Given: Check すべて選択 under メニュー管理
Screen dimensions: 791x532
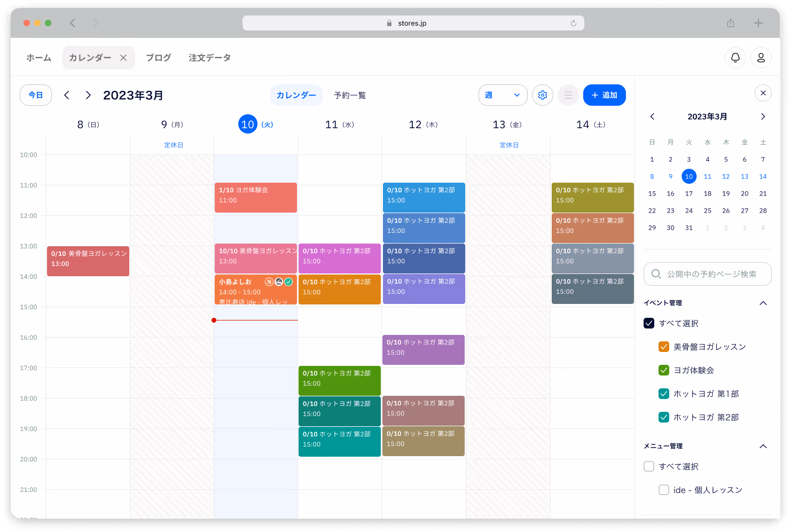Looking at the screenshot, I should pos(649,466).
